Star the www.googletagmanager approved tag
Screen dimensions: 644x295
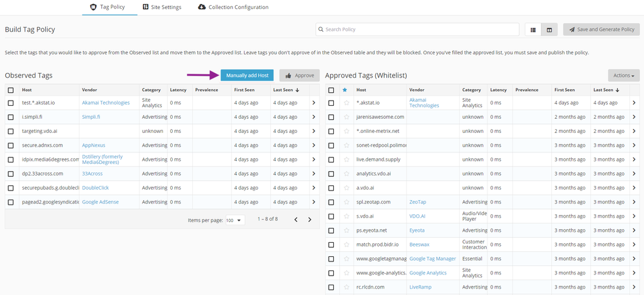(x=346, y=259)
